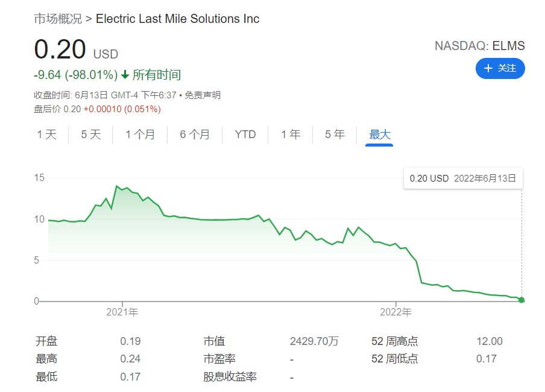Switch to the 1 个月 range tab
The image size is (545, 392).
(140, 134)
